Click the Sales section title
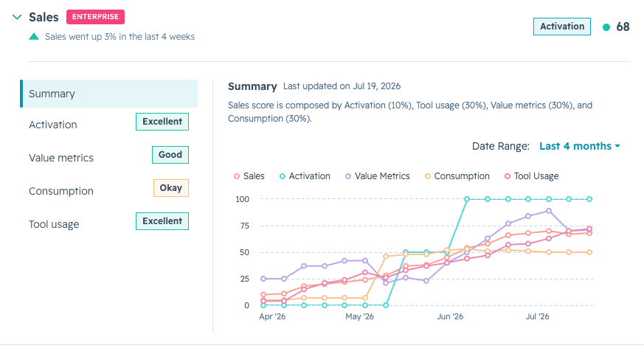The width and height of the screenshot is (644, 351). [x=44, y=17]
